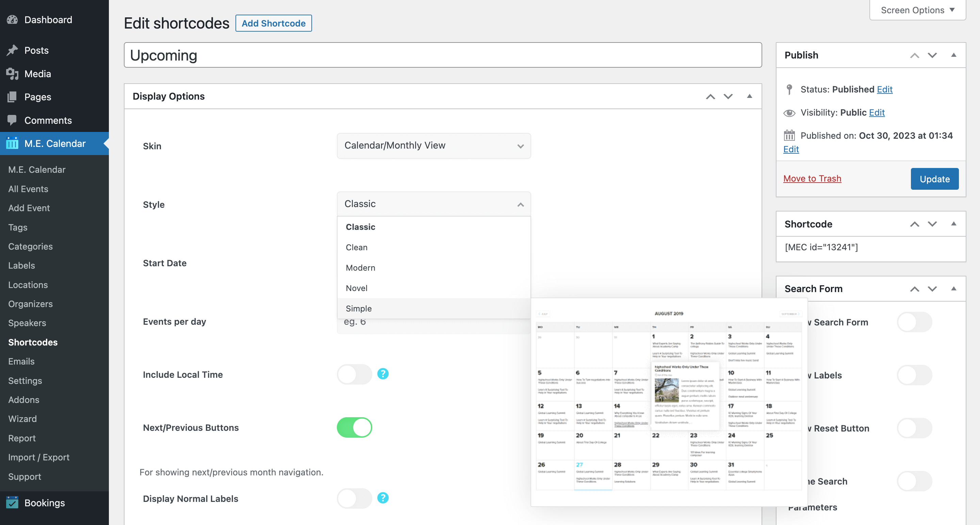The width and height of the screenshot is (980, 525).
Task: Click help icon beside Display Normal Labels
Action: pos(383,498)
